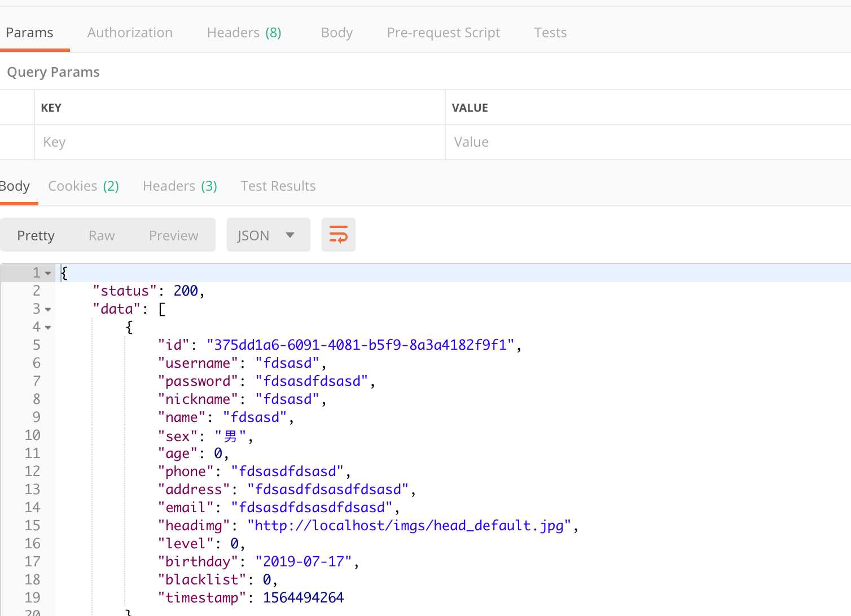851x616 pixels.
Task: Click the VALUE column header
Action: click(470, 108)
